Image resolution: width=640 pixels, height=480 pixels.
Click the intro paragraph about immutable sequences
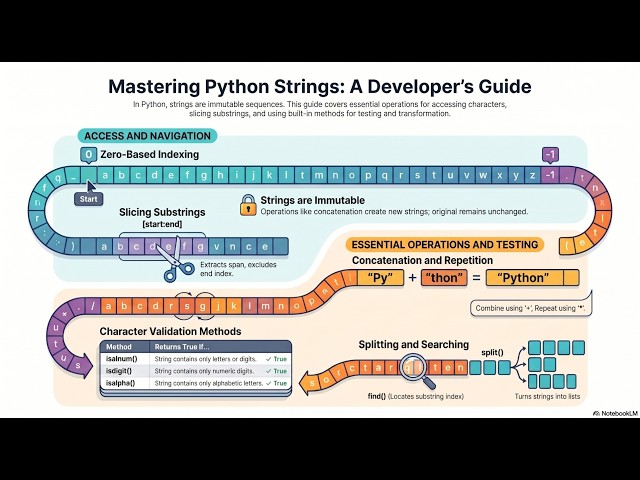[320, 109]
